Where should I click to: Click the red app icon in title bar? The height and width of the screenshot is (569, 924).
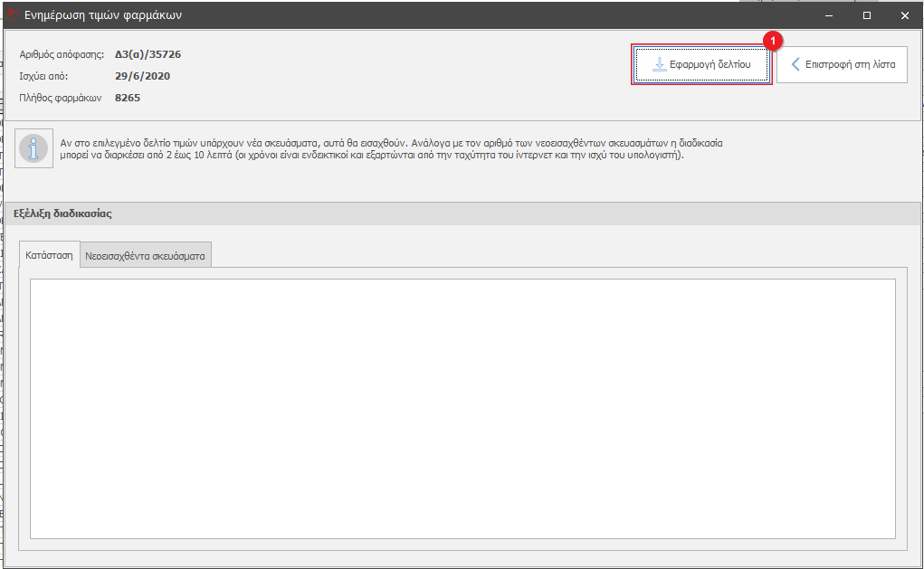click(12, 15)
